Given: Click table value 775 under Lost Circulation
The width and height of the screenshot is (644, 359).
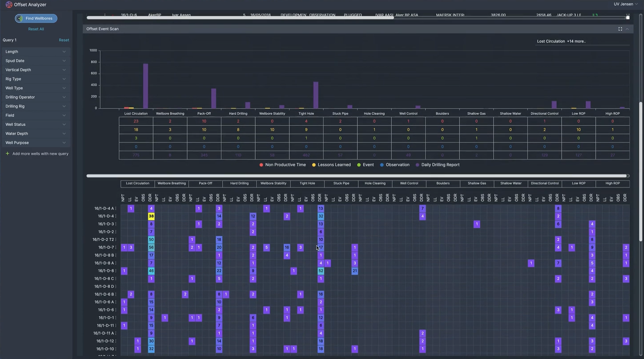Looking at the screenshot, I should coord(136,155).
